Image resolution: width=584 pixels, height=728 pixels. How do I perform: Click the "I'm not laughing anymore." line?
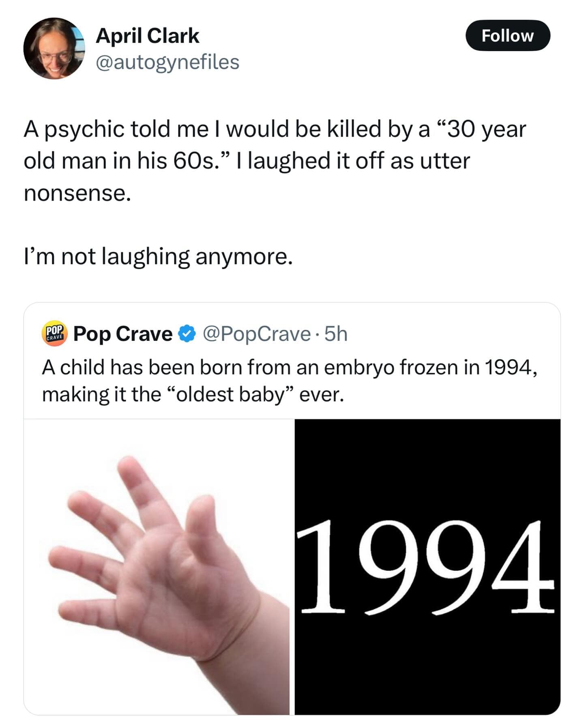[x=158, y=257]
